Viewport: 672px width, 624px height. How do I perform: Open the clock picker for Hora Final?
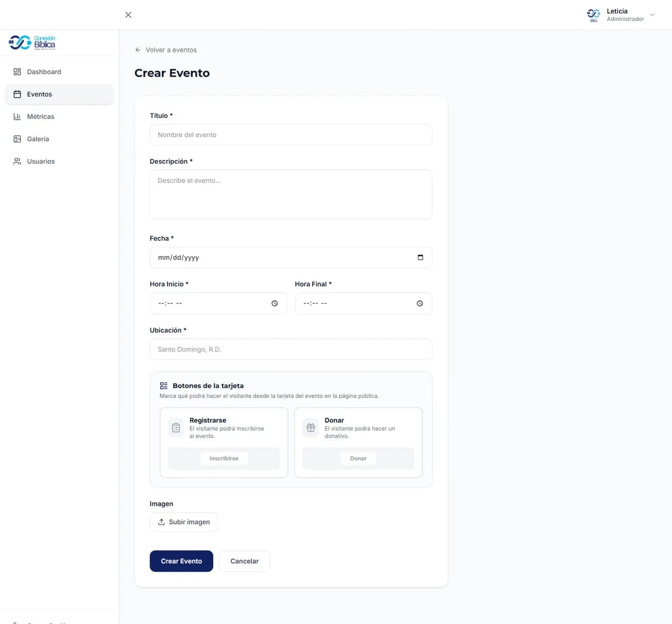click(x=419, y=303)
